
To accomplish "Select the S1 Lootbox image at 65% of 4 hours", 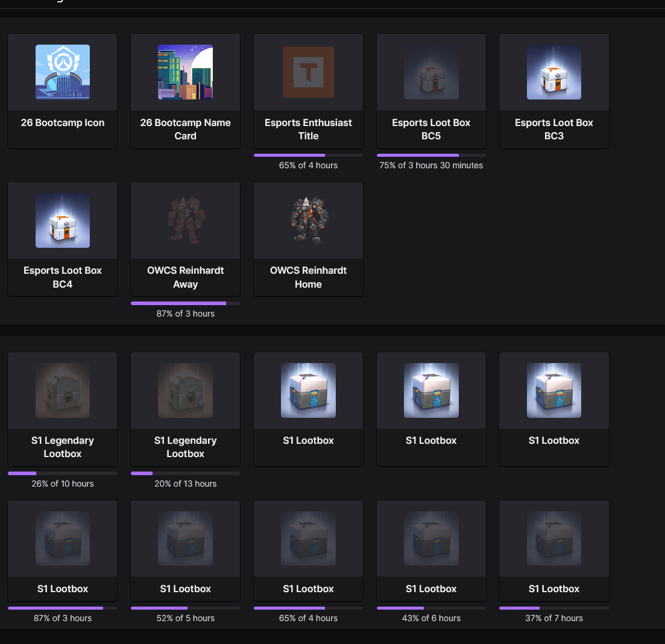I will tap(308, 538).
